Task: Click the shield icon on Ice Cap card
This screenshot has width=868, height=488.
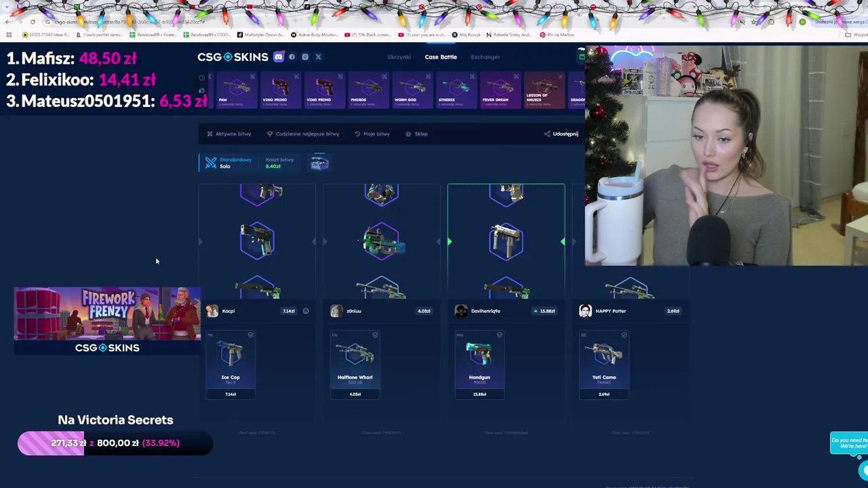Action: 250,335
